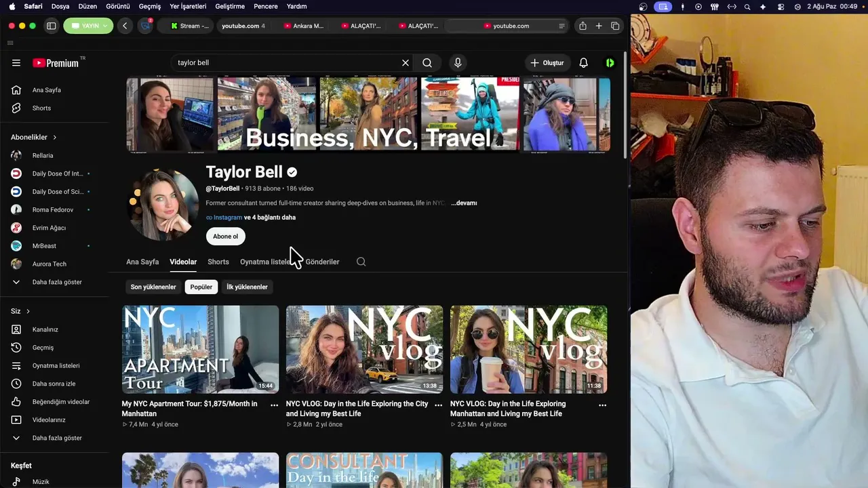Click the magnifier search button
The width and height of the screenshot is (868, 488).
click(x=427, y=63)
